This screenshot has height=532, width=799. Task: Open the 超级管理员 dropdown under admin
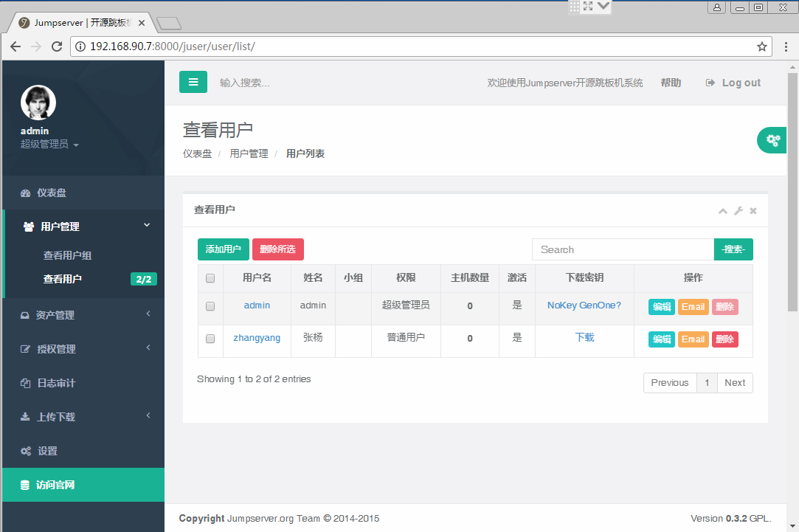click(49, 145)
